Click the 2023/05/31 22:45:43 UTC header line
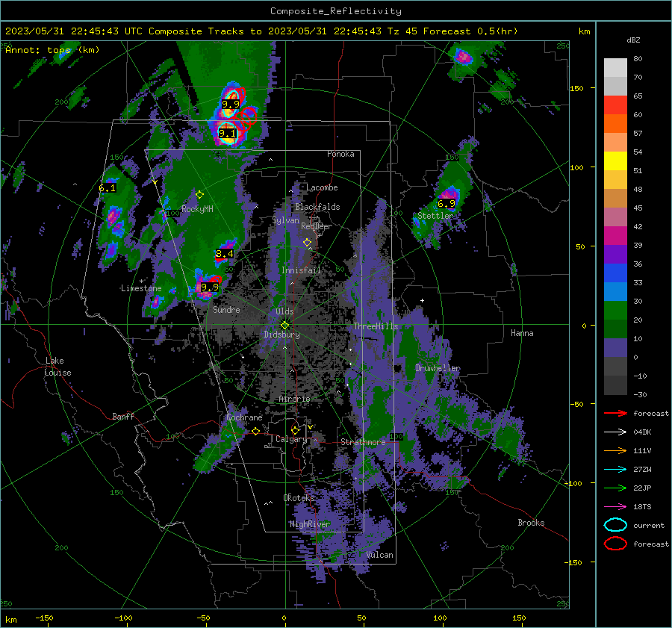The image size is (672, 628). 261,31
